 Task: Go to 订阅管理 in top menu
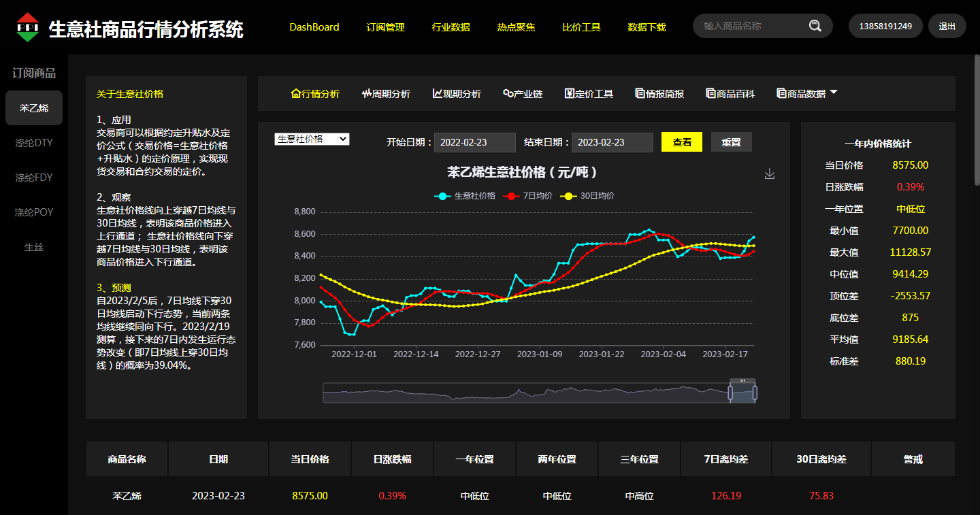[385, 27]
